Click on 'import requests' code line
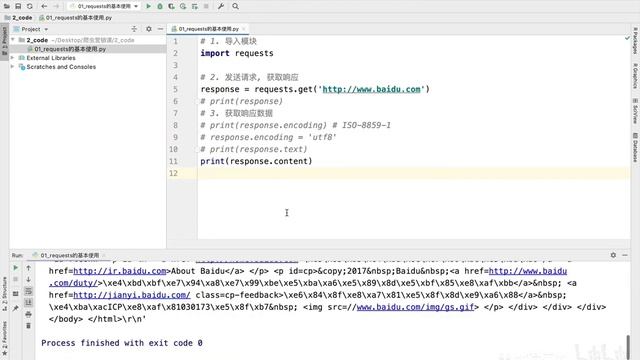The width and height of the screenshot is (640, 360). [x=237, y=53]
